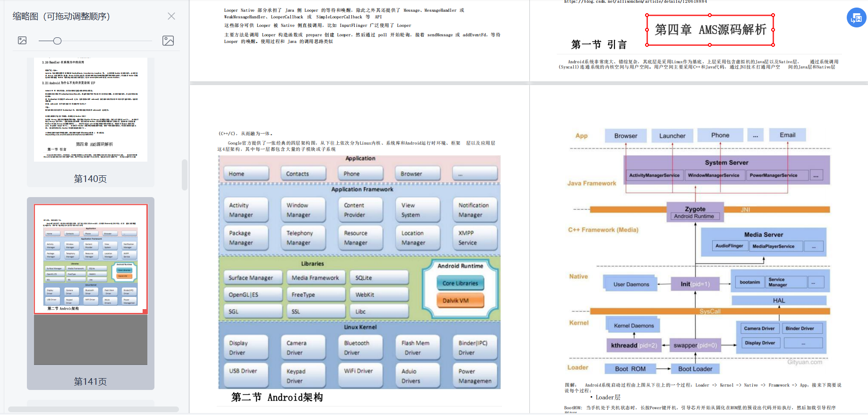868x415 pixels.
Task: Click the 'Power Managemen' kernel box
Action: click(475, 376)
